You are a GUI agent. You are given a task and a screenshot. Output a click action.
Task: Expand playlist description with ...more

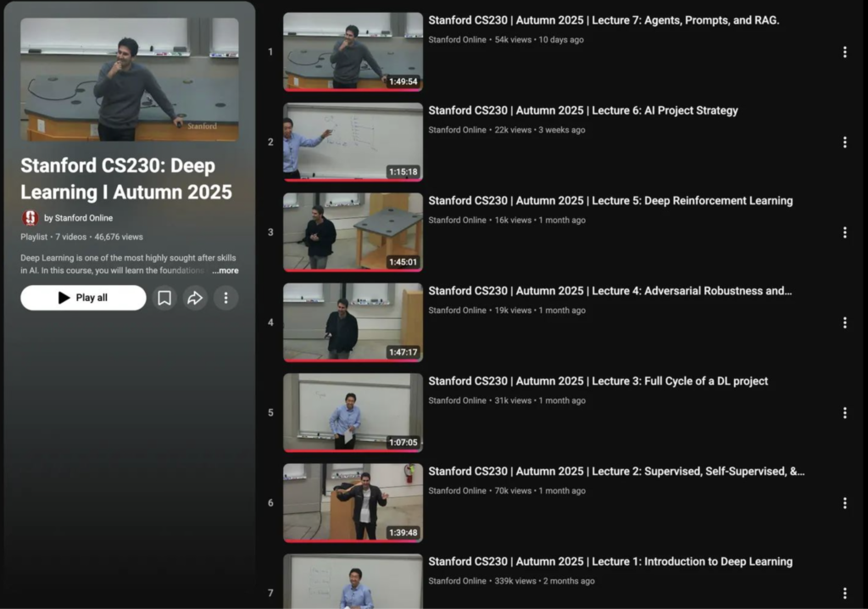[225, 271]
